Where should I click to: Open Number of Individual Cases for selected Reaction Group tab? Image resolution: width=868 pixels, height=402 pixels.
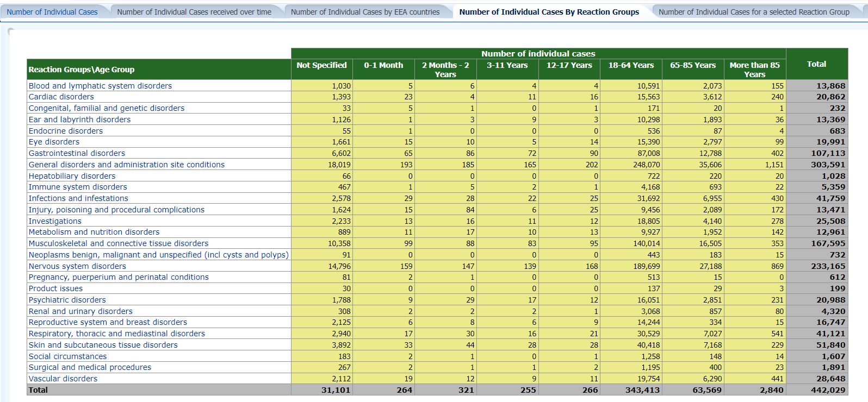tap(754, 12)
